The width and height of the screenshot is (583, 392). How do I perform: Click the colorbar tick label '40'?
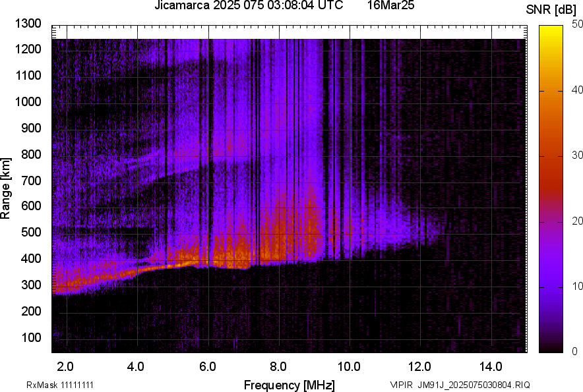pos(578,90)
